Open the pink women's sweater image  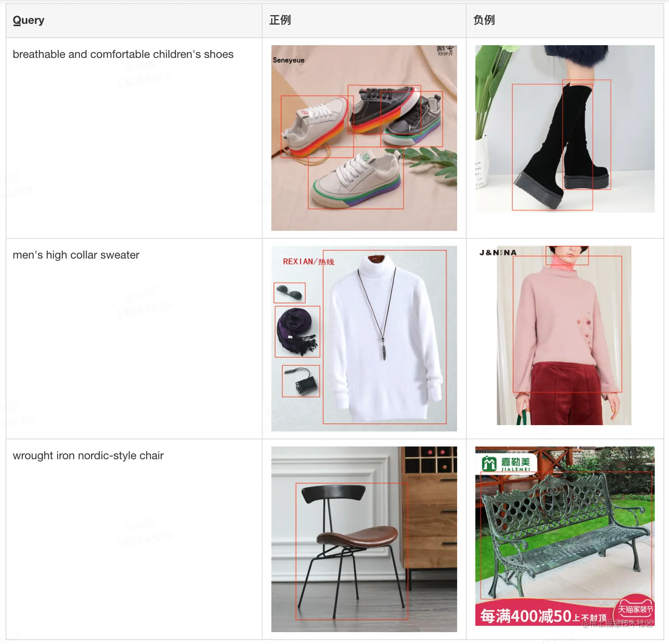pyautogui.click(x=564, y=335)
